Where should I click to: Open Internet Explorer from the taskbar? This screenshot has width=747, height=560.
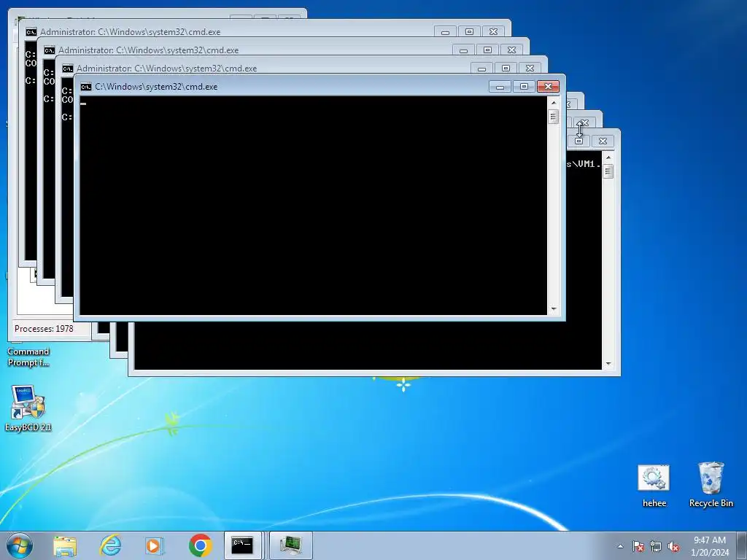[x=110, y=545]
